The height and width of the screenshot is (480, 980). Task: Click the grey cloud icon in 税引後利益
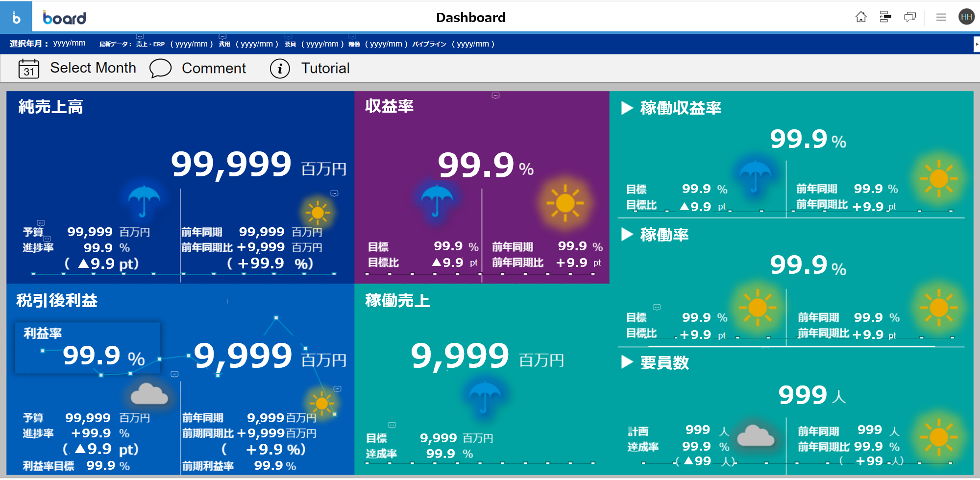149,394
